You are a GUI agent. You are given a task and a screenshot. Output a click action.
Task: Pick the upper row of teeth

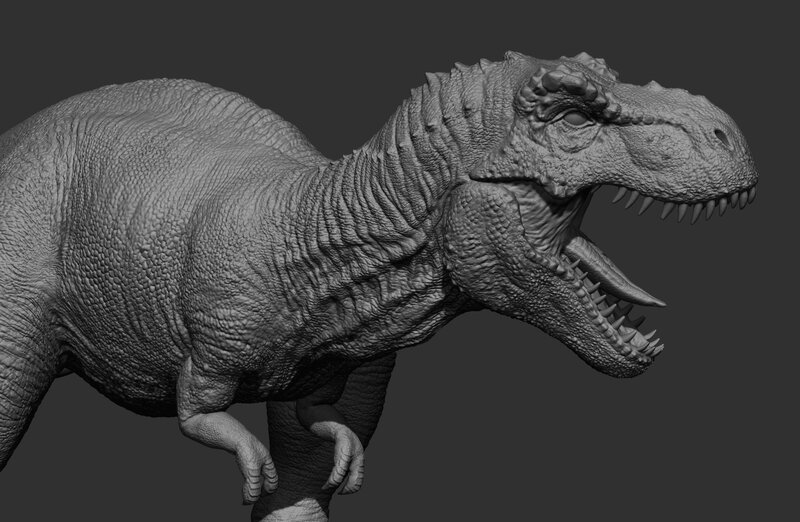click(x=680, y=206)
